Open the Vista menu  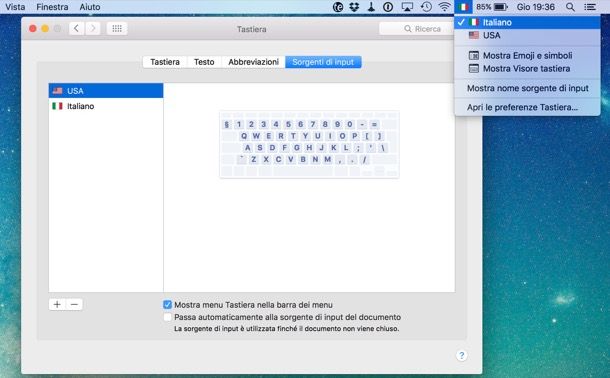coord(15,7)
